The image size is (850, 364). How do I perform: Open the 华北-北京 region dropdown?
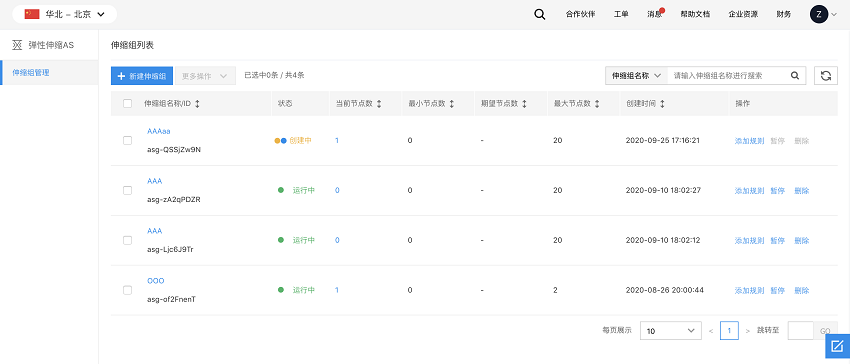65,15
